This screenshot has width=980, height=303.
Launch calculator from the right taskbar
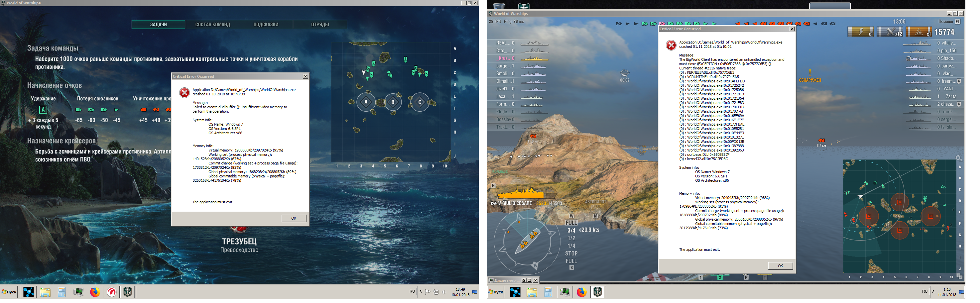[x=548, y=292]
